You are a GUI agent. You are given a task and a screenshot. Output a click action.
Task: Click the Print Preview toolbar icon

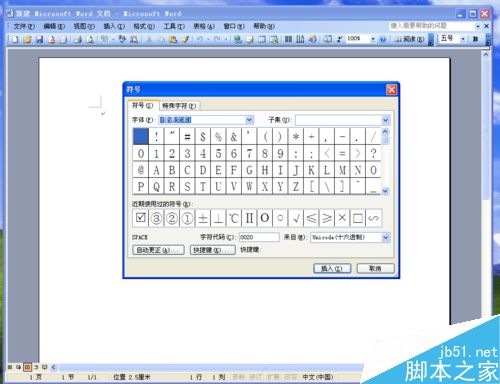(90, 39)
